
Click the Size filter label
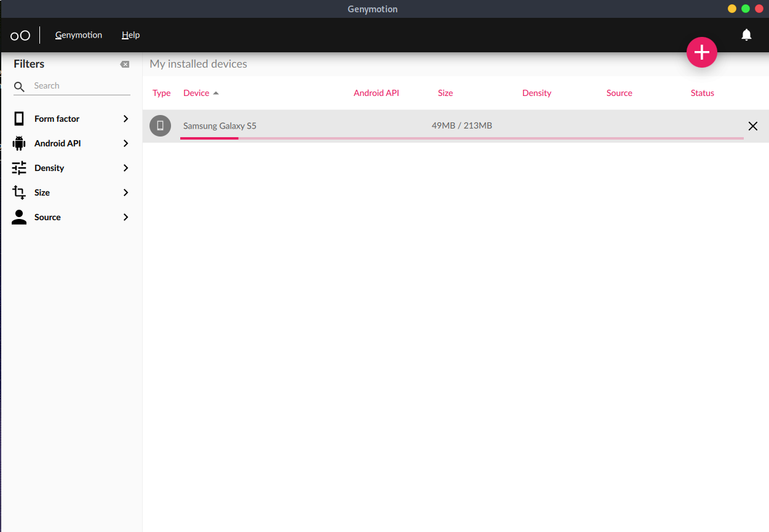(x=42, y=193)
